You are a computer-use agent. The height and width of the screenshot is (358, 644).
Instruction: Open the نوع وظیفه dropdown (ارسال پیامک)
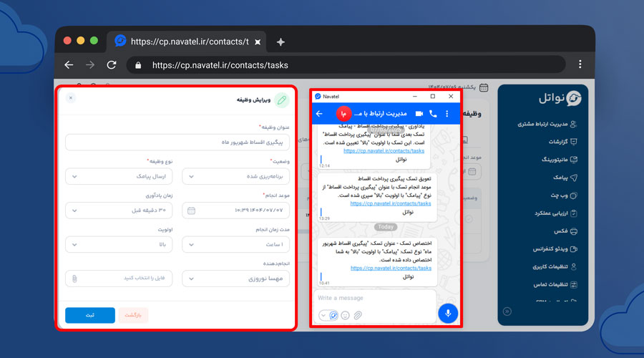click(117, 175)
